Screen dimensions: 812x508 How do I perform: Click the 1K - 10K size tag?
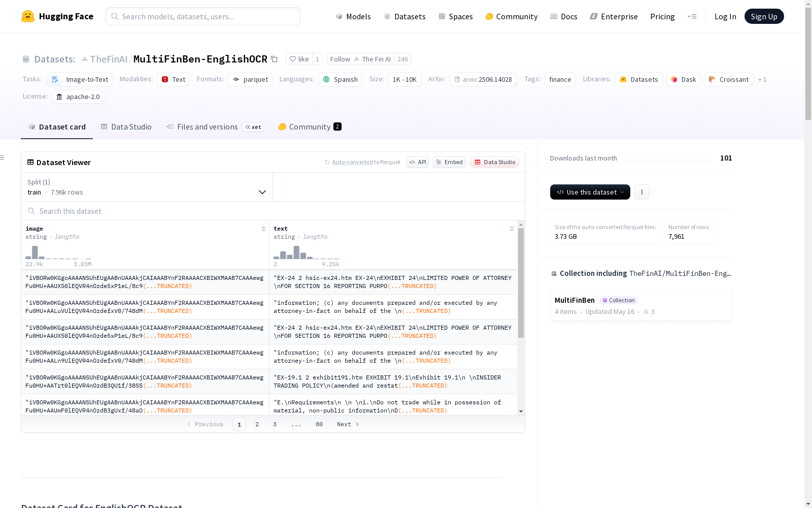point(404,79)
